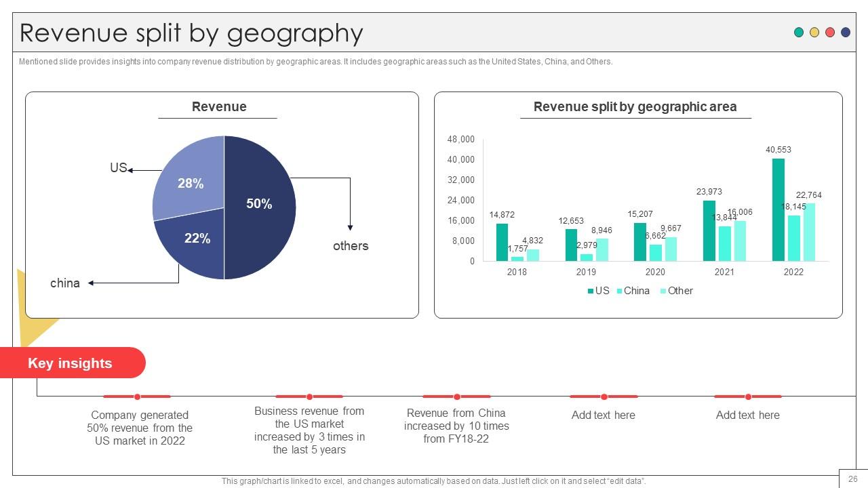Click the green dot in header

[x=799, y=32]
